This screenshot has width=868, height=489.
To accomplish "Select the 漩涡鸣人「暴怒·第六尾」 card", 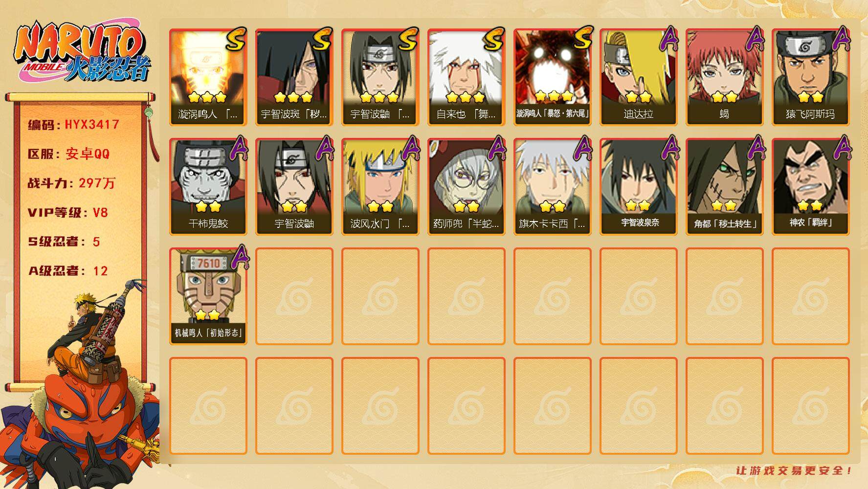I will 552,77.
